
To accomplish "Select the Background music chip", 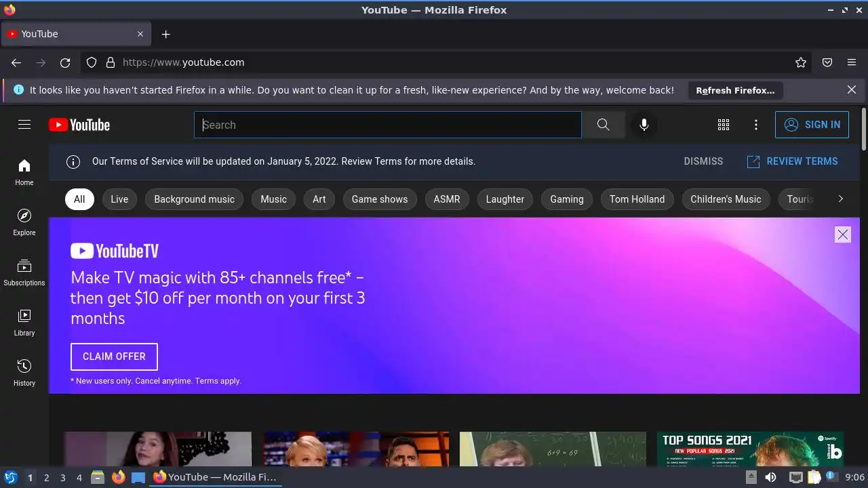I will [194, 199].
